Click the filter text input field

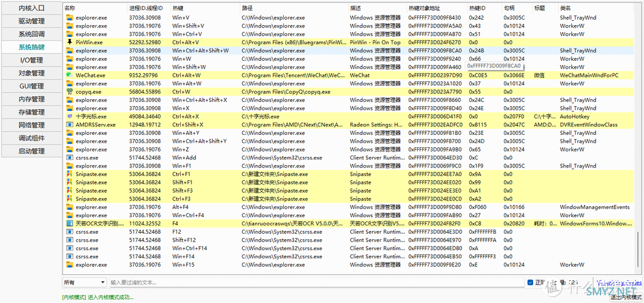(x=317, y=283)
